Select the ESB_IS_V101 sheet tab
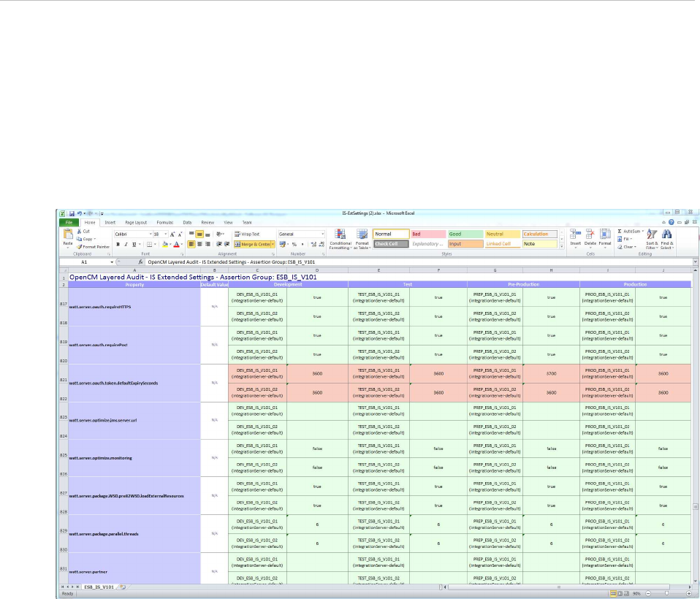The width and height of the screenshot is (700, 599). pos(99,587)
